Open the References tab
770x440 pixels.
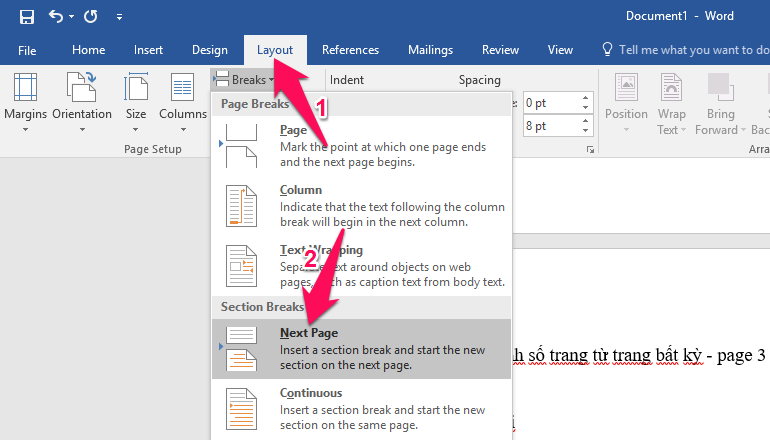[x=350, y=50]
